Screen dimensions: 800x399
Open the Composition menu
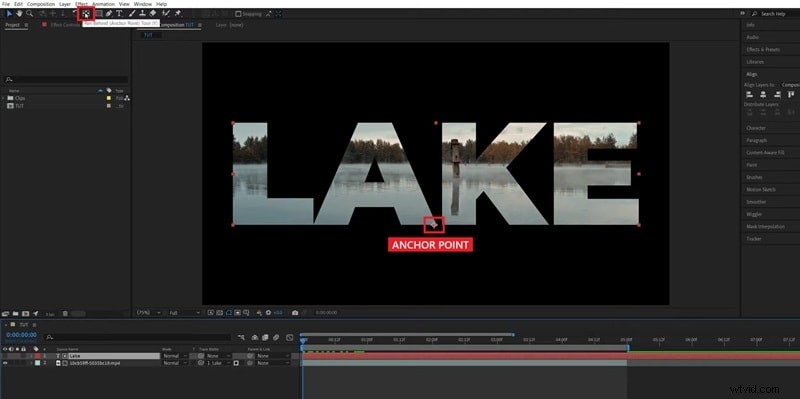click(x=41, y=4)
